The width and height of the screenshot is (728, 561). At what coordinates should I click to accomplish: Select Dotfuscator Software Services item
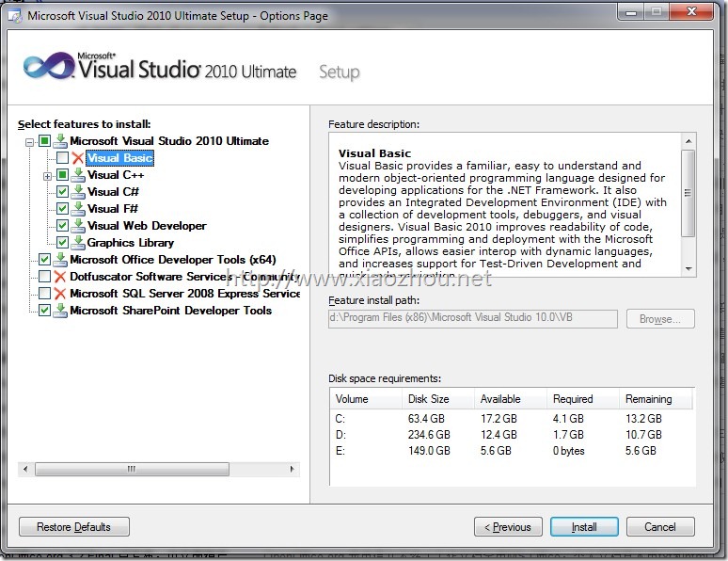[184, 277]
